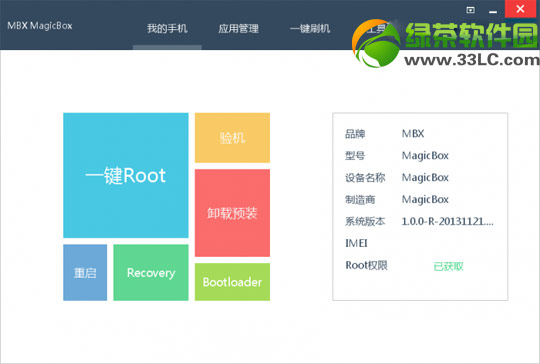Go to the 一键刷机 tab

(x=310, y=28)
